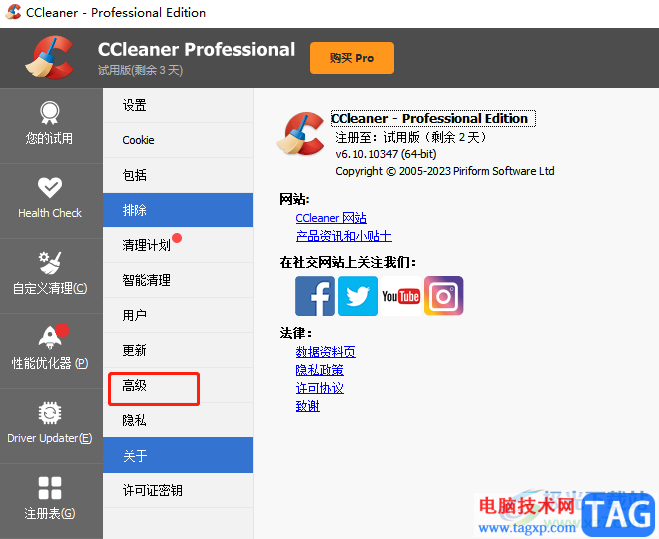This screenshot has height=539, width=659.
Task: Click the 试用版(剩余 3 天) header text
Action: 140,70
